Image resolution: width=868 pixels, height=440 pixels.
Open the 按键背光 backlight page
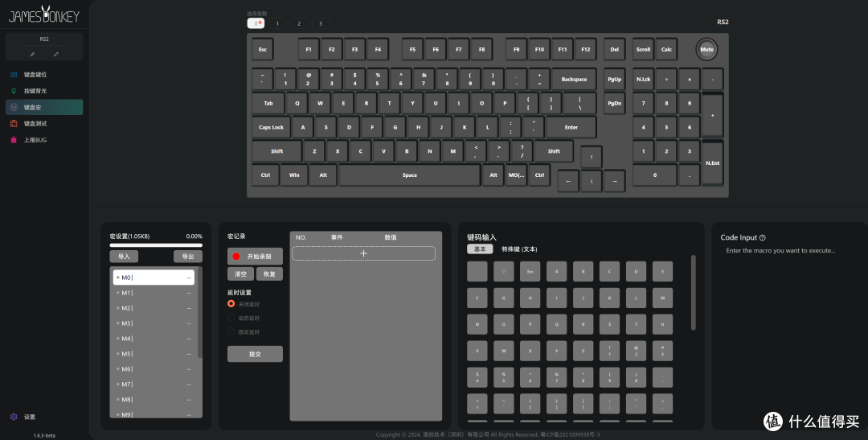[44, 91]
